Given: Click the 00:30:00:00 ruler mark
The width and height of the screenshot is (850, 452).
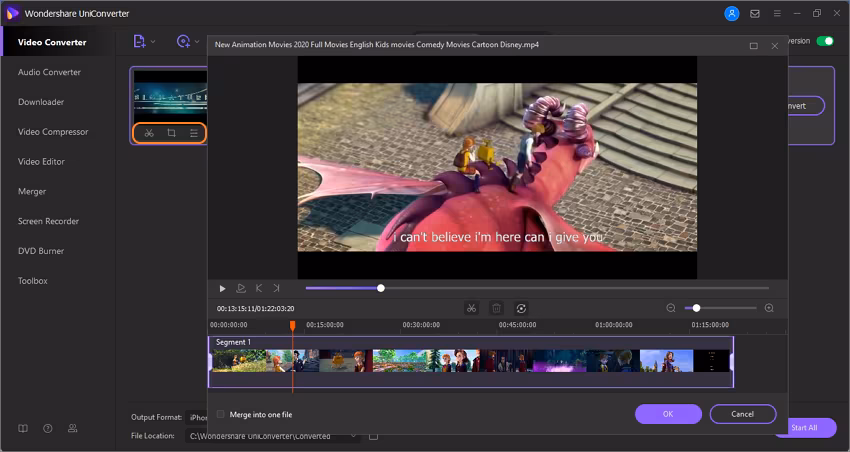Looking at the screenshot, I should coord(421,325).
